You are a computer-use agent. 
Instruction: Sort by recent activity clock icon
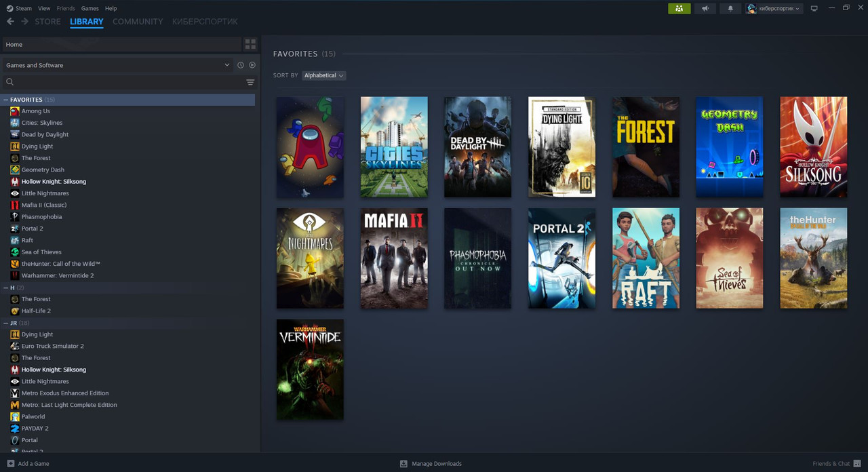240,65
